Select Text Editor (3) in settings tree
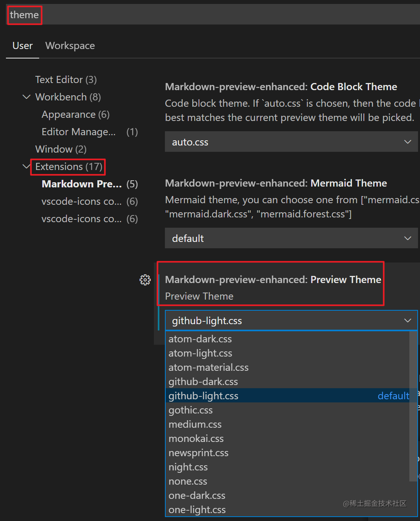Image resolution: width=420 pixels, height=521 pixels. (x=66, y=79)
